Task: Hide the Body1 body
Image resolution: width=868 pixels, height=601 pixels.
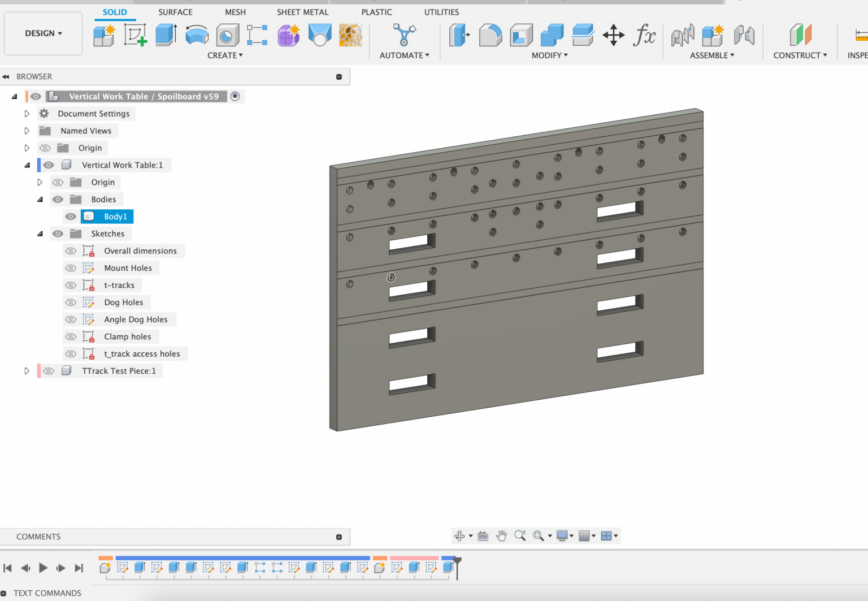Action: tap(71, 216)
